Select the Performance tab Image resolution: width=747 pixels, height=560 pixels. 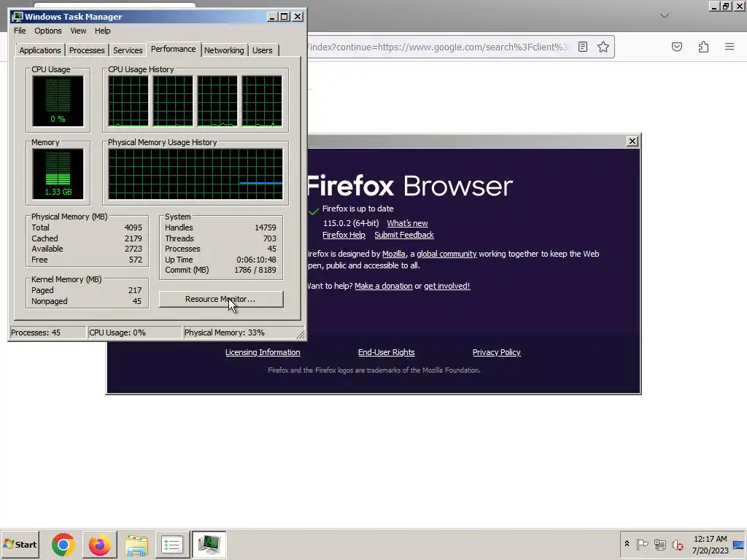[x=174, y=49]
